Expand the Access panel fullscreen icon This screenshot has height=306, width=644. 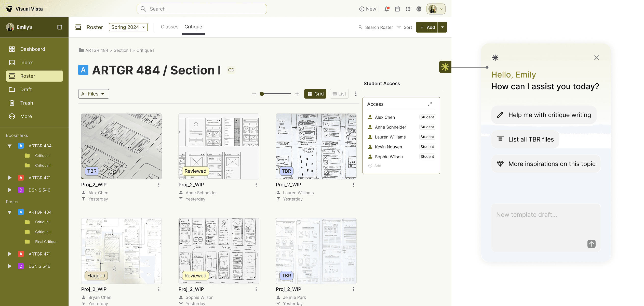point(430,104)
